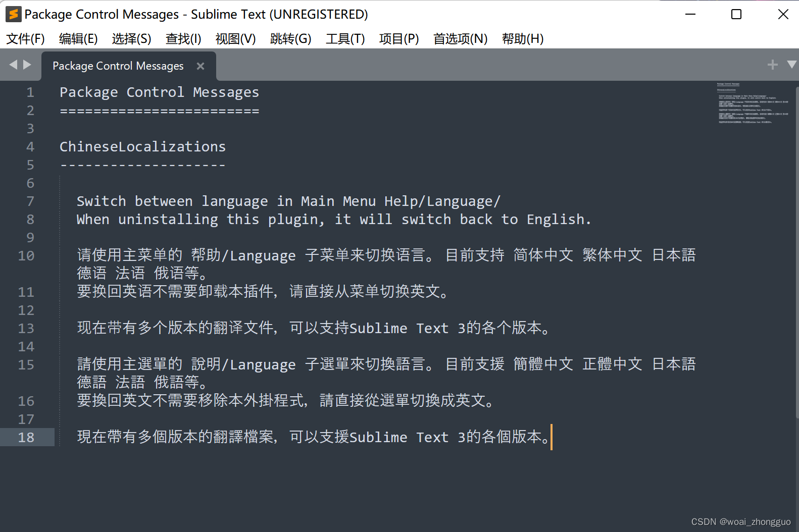Open the 项目(P) menu
Viewport: 799px width, 532px height.
pos(399,38)
